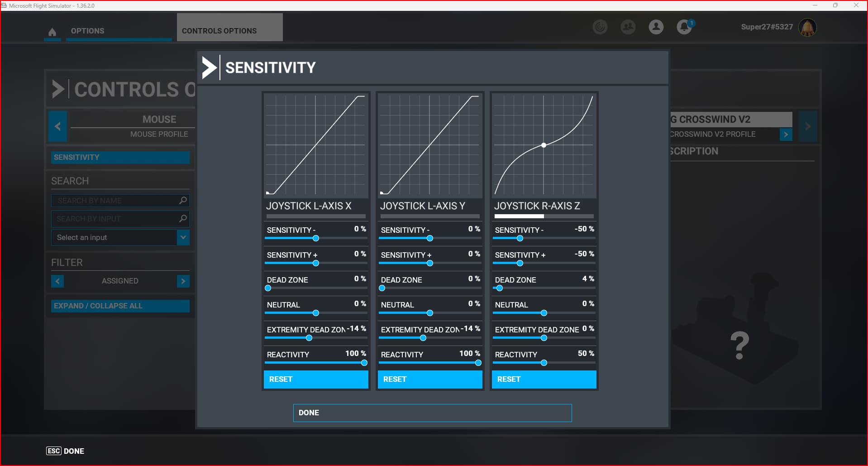The height and width of the screenshot is (466, 868).
Task: Click the ASSIGNED filter label
Action: 120,281
